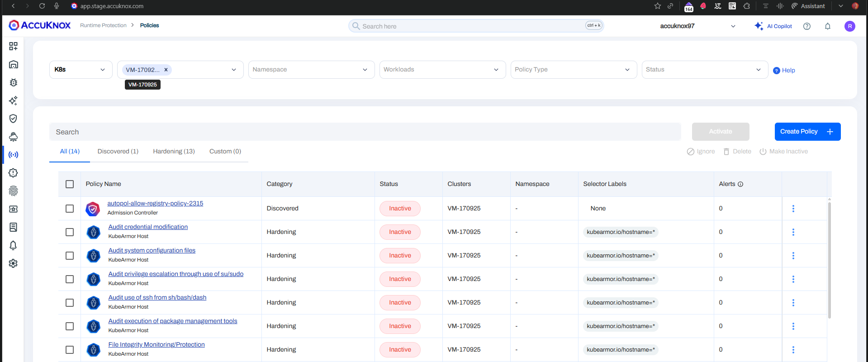
Task: Tick the select-all checkbox in table header
Action: (70, 184)
